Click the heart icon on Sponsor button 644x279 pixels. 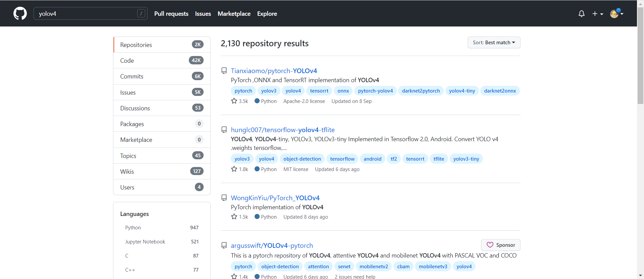[x=490, y=245]
